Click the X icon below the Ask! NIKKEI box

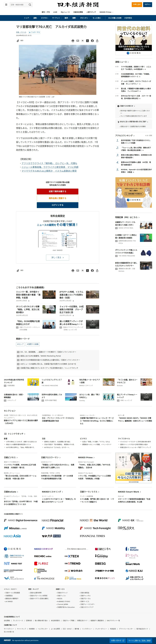point(87,270)
